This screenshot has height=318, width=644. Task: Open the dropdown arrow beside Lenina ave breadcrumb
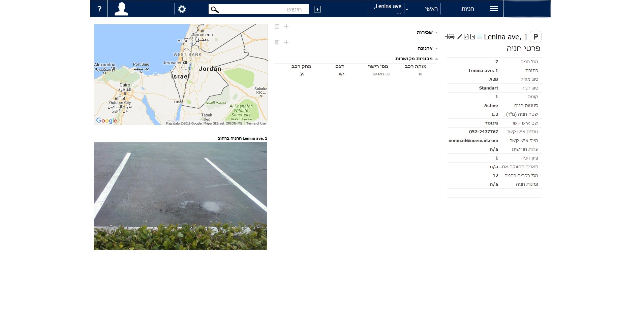pyautogui.click(x=407, y=9)
